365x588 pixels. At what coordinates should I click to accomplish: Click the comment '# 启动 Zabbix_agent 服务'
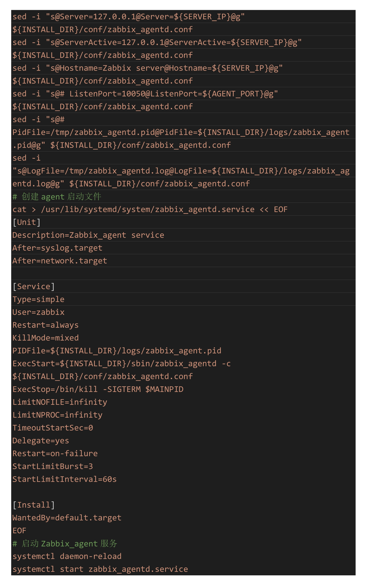65,543
